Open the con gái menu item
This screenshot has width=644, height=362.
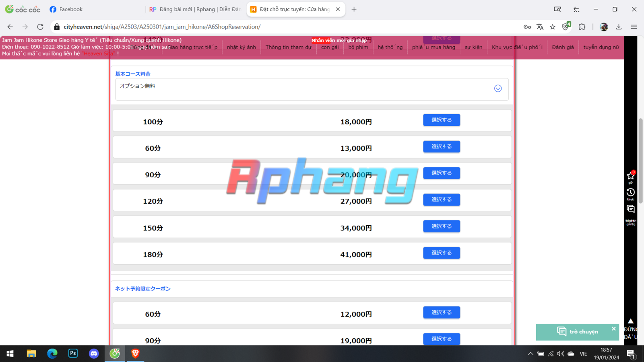[x=330, y=47]
